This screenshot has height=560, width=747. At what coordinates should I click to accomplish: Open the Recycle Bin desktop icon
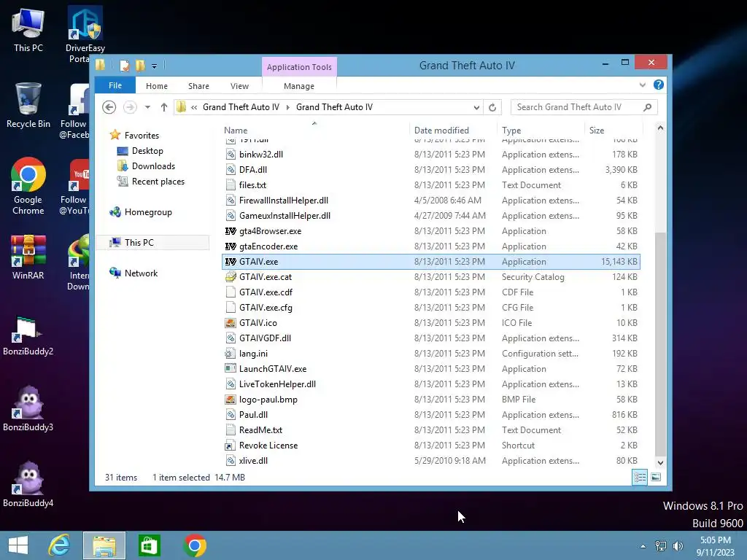tap(28, 105)
